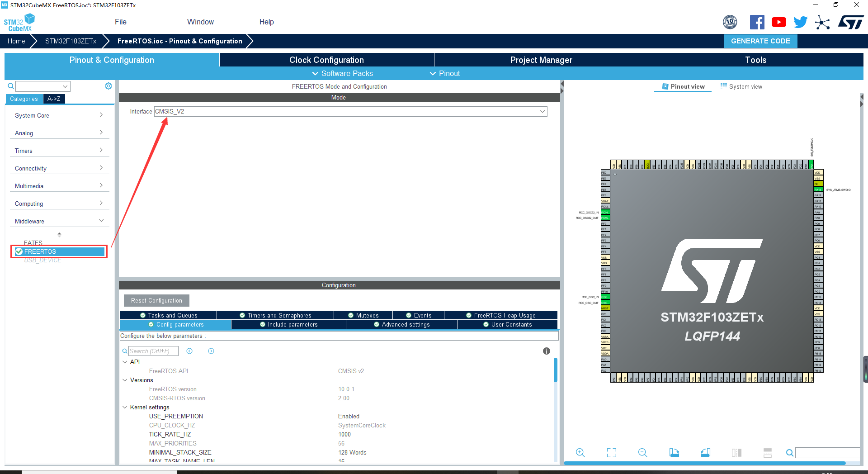Open the Window menu
The width and height of the screenshot is (868, 474).
pos(200,22)
